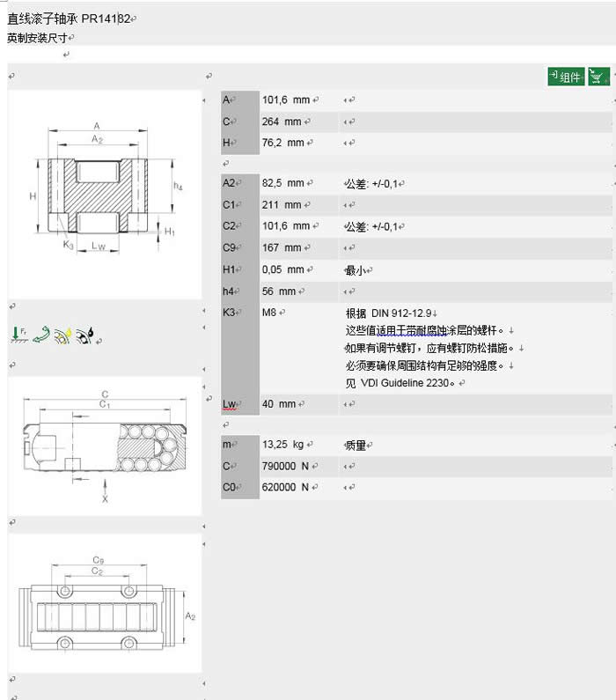
Task: Click the title text 直线滚子轴承 PR14182
Action: pos(70,18)
